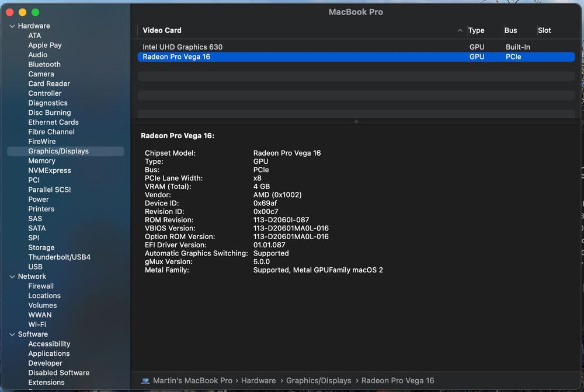Open Ethernet Cards in the sidebar
Image resolution: width=584 pixels, height=392 pixels.
[x=53, y=123]
